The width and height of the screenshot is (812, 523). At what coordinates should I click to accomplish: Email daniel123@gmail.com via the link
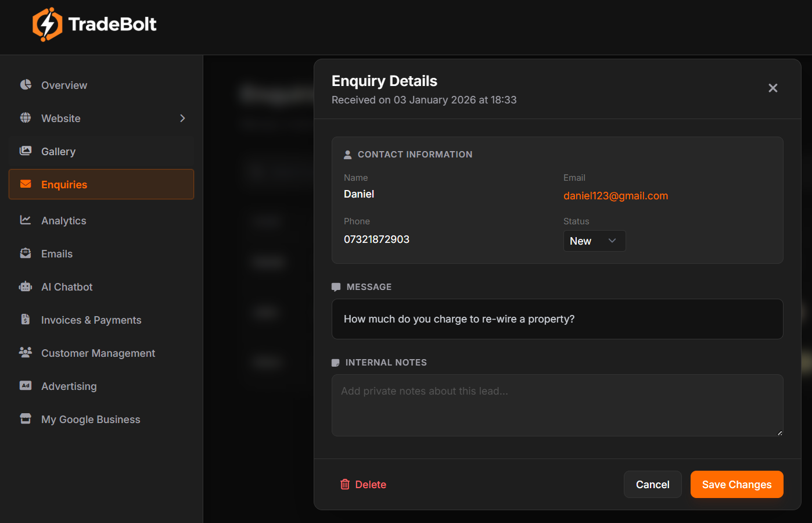[616, 196]
